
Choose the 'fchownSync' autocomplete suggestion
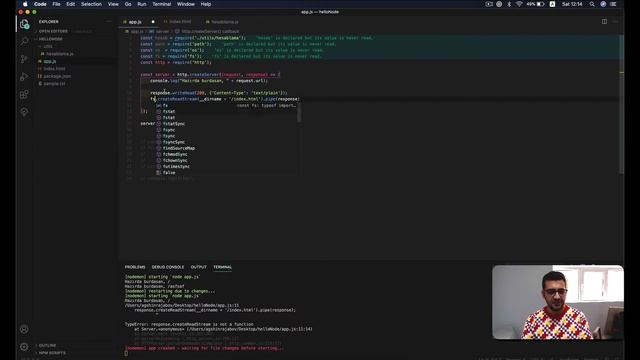tap(226, 160)
